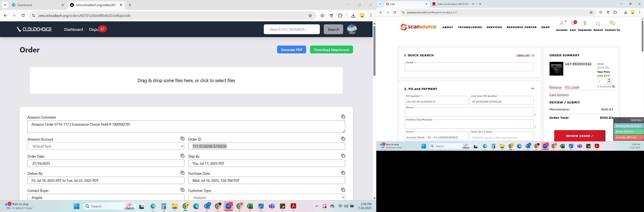Open the TECHNOLOGIES menu on ScanSource
This screenshot has height=212, width=644.
coord(470,27)
